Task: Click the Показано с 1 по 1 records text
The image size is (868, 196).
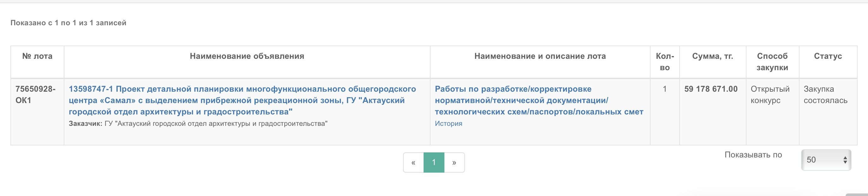Action: [68, 23]
